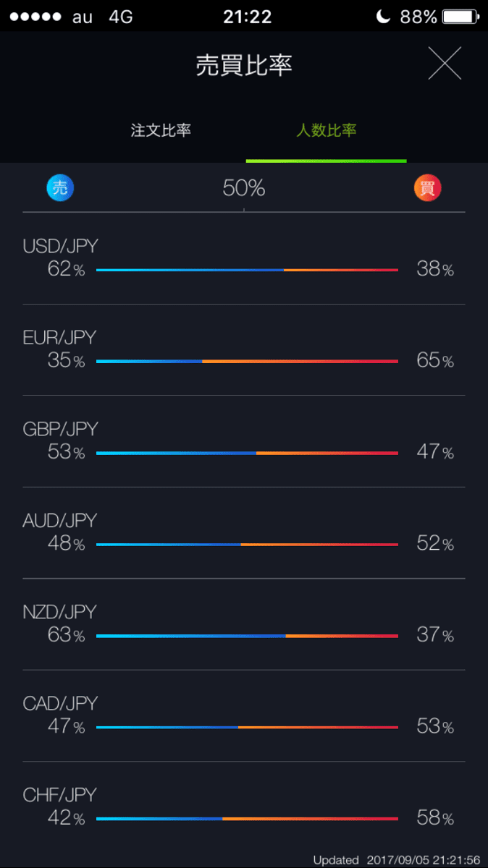
Task: Tap the moon do-not-disturb icon
Action: 384,17
